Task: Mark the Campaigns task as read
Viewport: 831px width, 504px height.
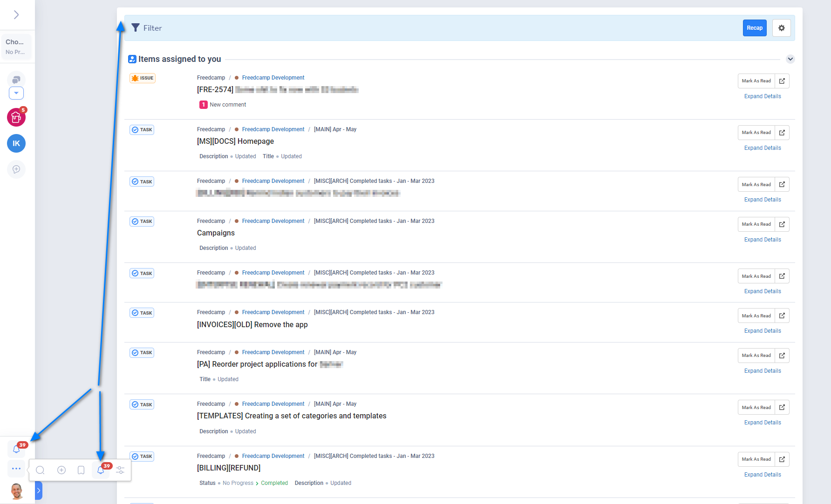Action: tap(756, 224)
